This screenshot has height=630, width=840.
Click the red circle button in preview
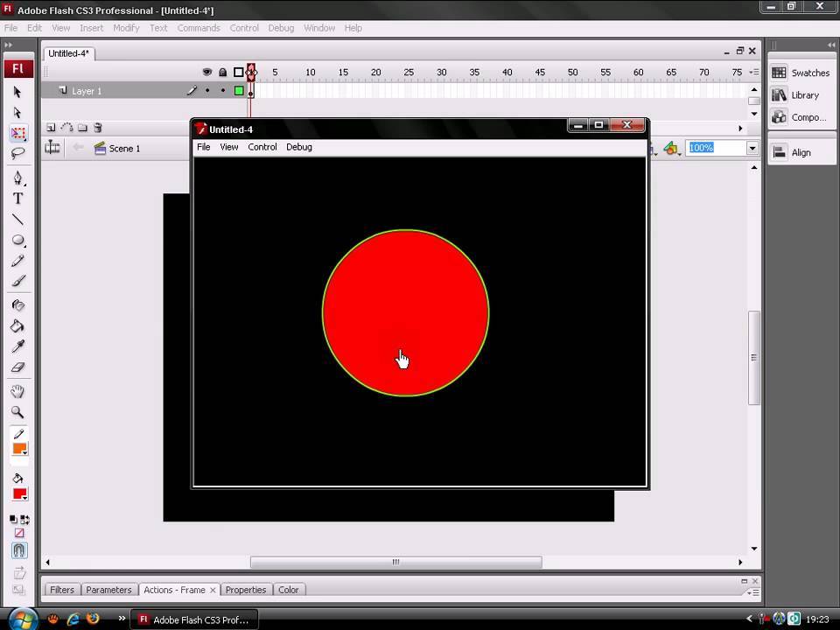point(405,312)
